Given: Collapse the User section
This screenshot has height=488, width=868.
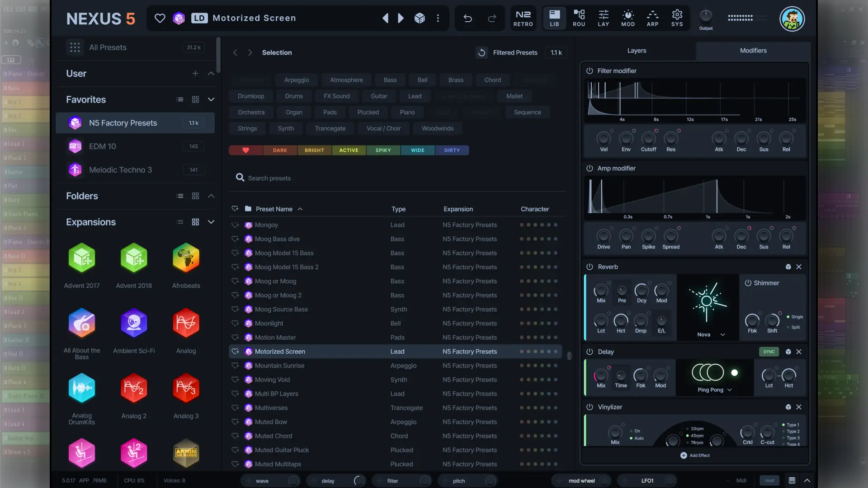Looking at the screenshot, I should point(211,74).
